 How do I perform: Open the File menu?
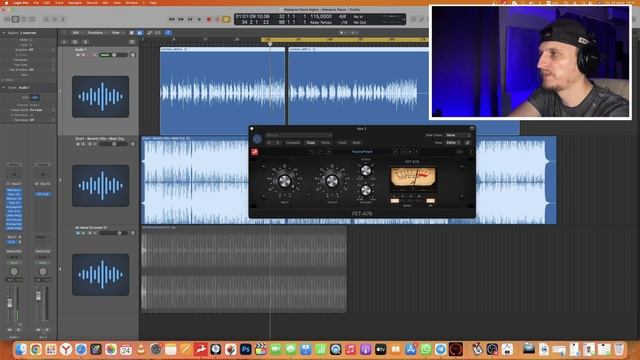[x=36, y=2]
